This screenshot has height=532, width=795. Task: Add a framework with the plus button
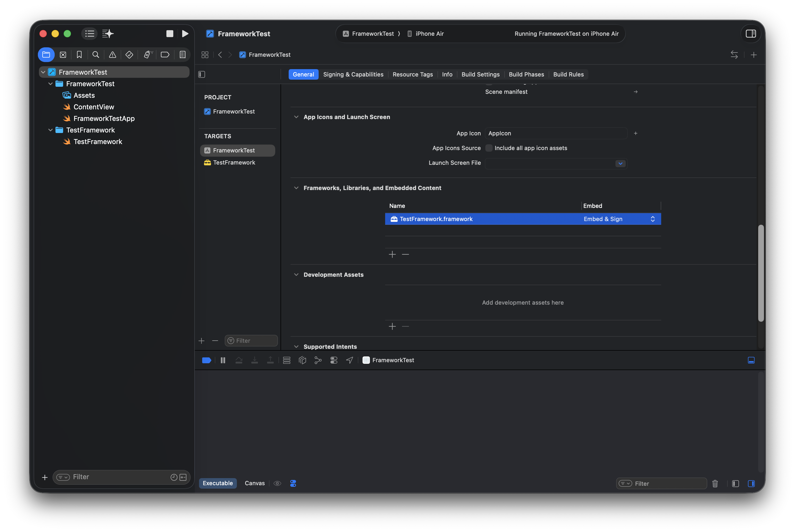(392, 254)
